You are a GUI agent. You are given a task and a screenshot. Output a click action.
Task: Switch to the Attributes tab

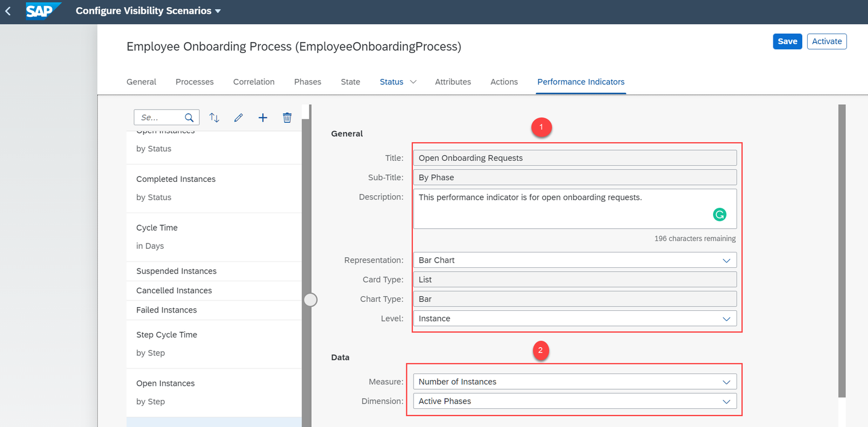coord(453,82)
